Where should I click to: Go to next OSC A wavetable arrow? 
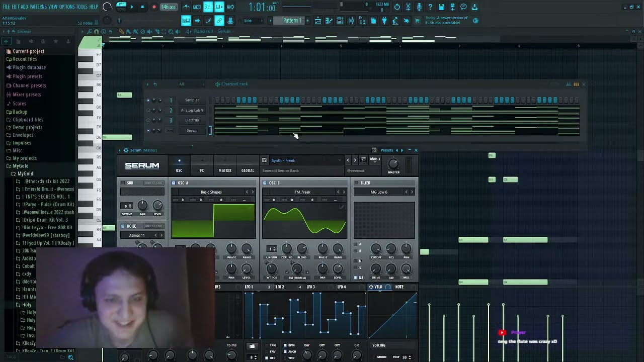coord(253,192)
